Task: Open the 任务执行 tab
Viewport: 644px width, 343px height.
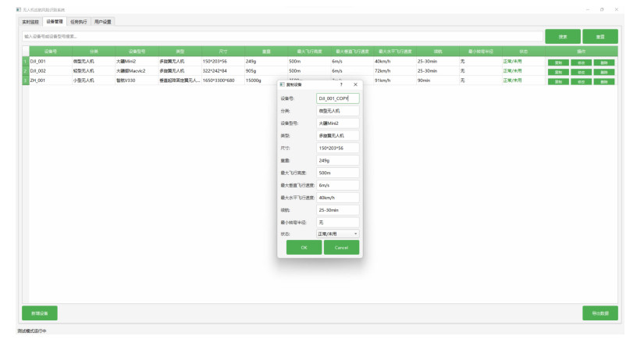Action: (79, 22)
